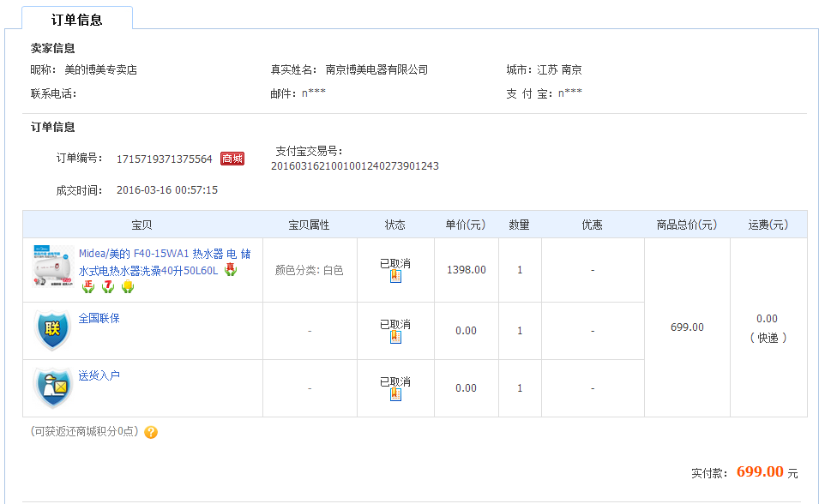819x504 pixels.
Task: Open the Midea water heater product thumbnail
Action: click(x=53, y=267)
